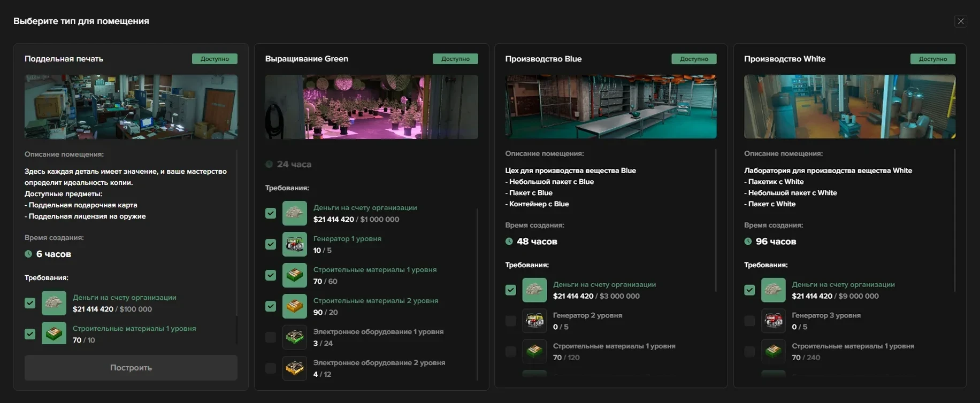Click Генератор 3 уровня icon
980x403 pixels.
773,321
